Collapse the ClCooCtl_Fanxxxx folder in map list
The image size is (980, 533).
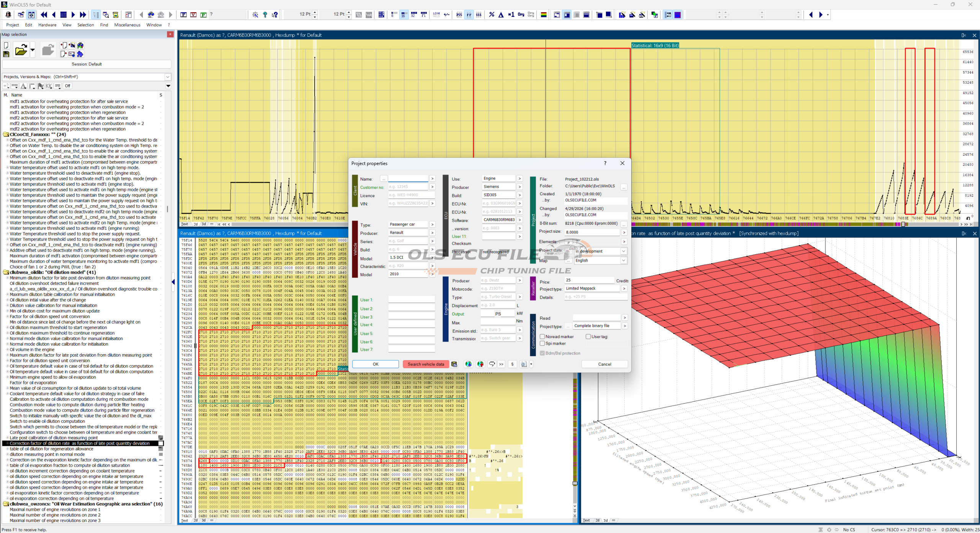[x=6, y=134]
